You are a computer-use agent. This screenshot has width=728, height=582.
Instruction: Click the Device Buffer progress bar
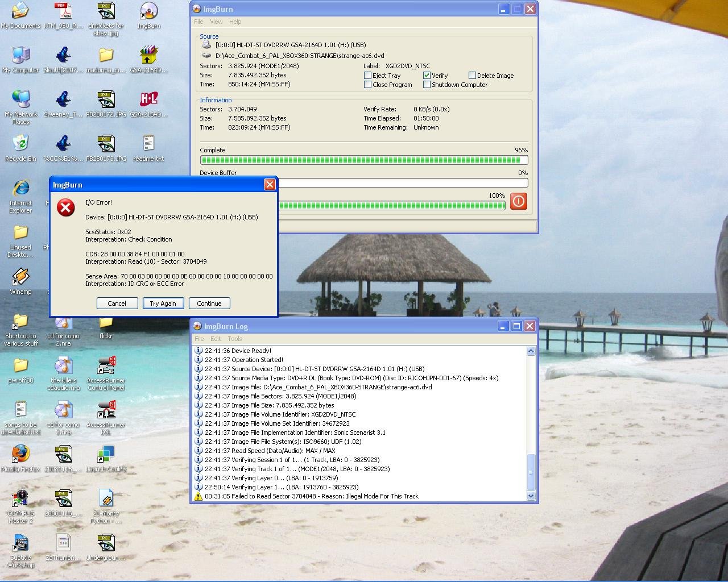tap(403, 183)
